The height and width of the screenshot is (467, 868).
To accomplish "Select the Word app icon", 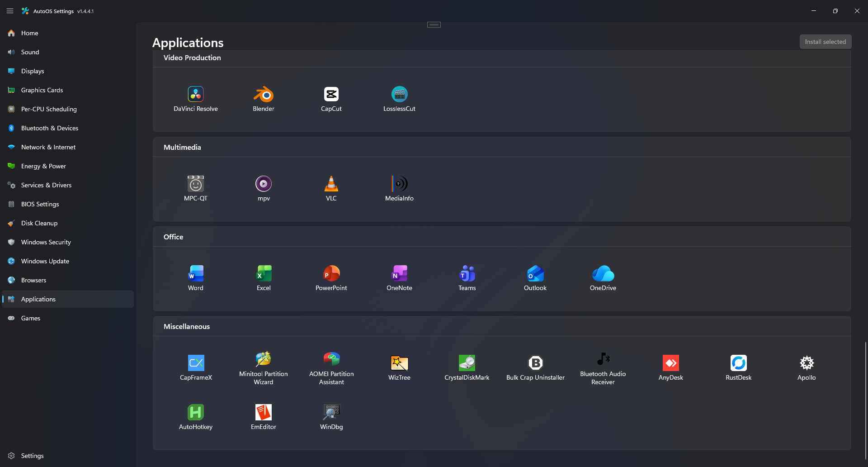I will pyautogui.click(x=196, y=273).
